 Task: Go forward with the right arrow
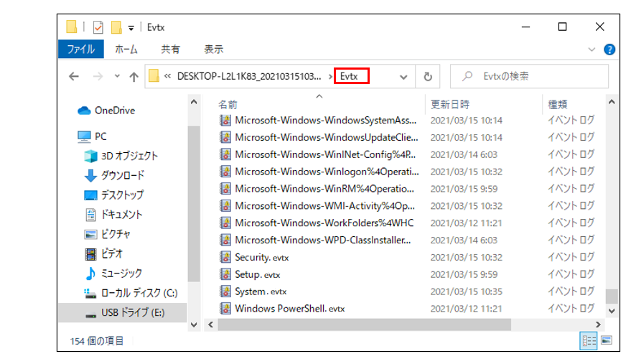tap(98, 76)
